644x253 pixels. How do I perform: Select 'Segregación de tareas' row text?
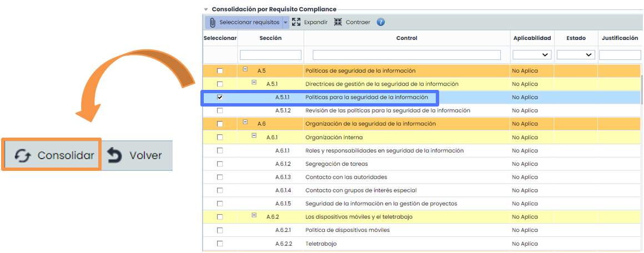click(336, 164)
